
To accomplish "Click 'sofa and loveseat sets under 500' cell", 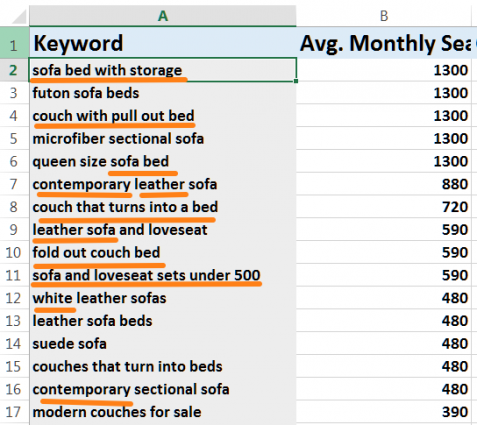I will click(x=163, y=275).
